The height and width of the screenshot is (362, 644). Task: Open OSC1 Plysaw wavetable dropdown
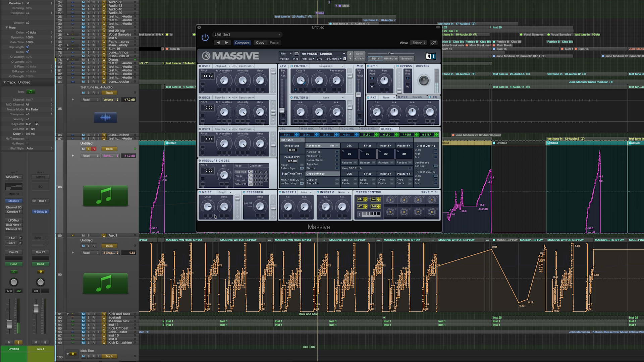pyautogui.click(x=222, y=66)
